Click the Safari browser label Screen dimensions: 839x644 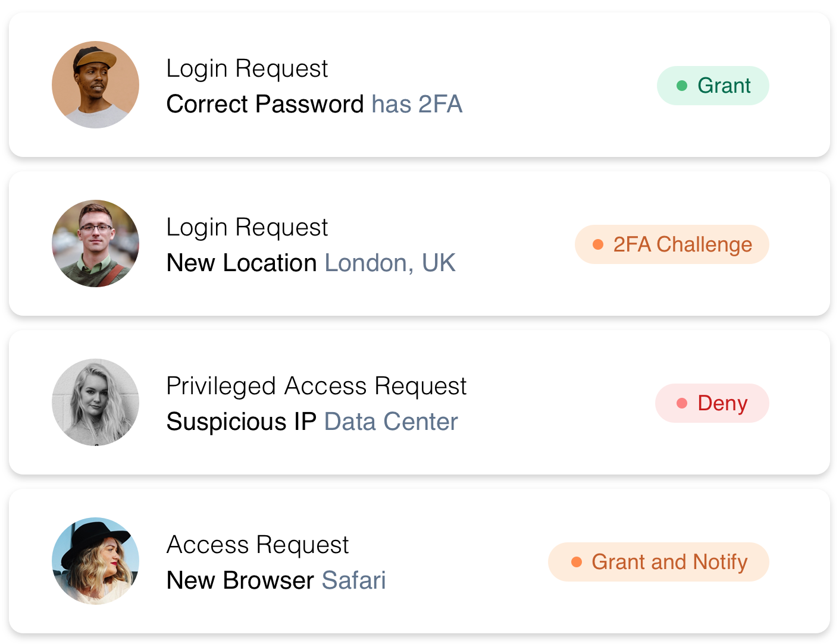353,580
